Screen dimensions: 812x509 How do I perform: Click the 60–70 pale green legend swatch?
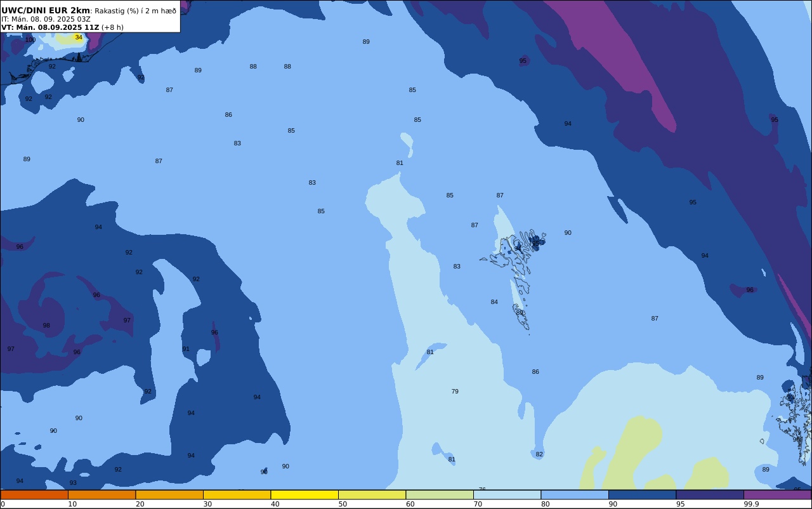pos(440,494)
